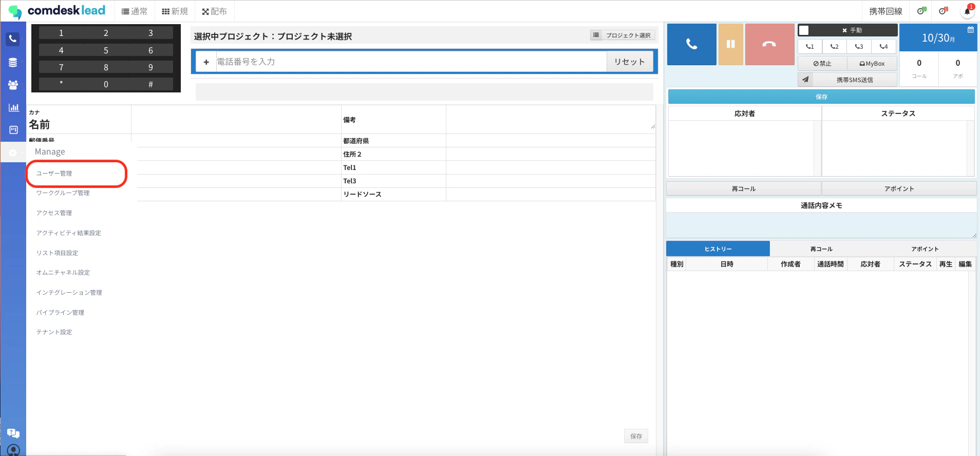Click the ステータス list box
Viewport: 980px width, 456px height.
[x=898, y=148]
